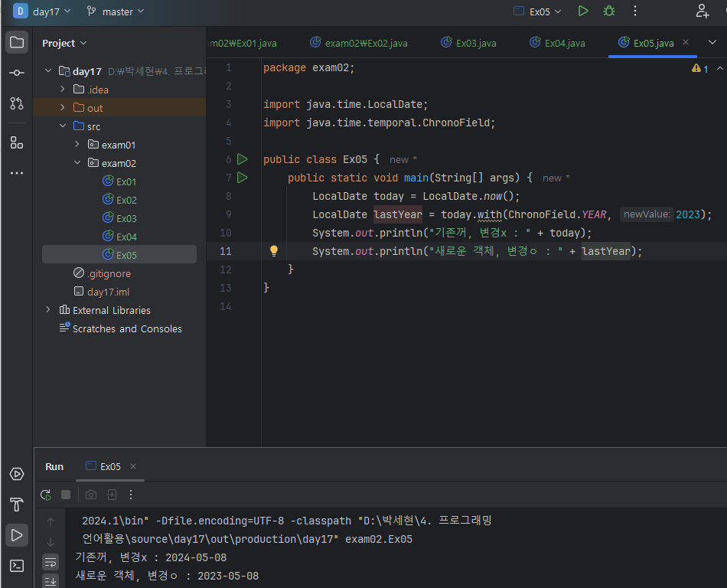Click the Rerun icon in the Run panel
Viewport: 727px width, 588px height.
[x=46, y=495]
